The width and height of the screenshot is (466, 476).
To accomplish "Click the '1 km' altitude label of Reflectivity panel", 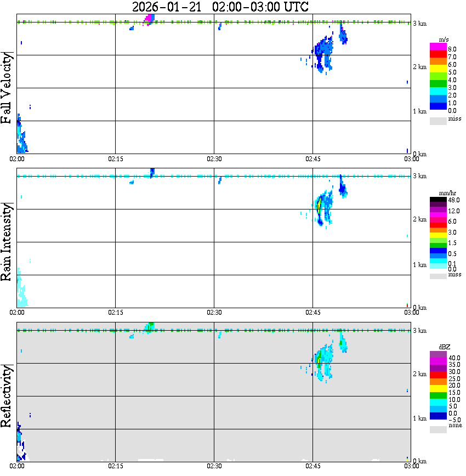I will [419, 418].
